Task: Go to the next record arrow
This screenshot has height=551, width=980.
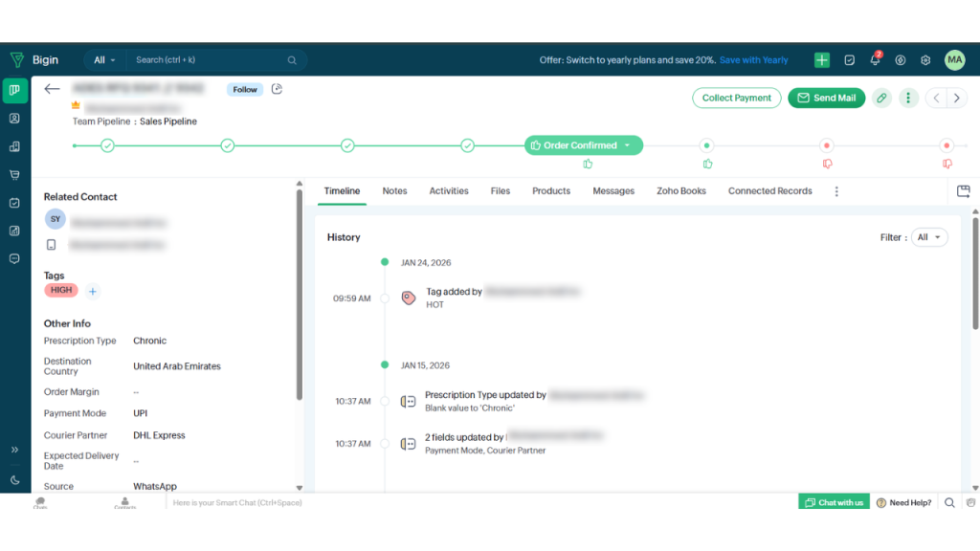Action: [956, 98]
